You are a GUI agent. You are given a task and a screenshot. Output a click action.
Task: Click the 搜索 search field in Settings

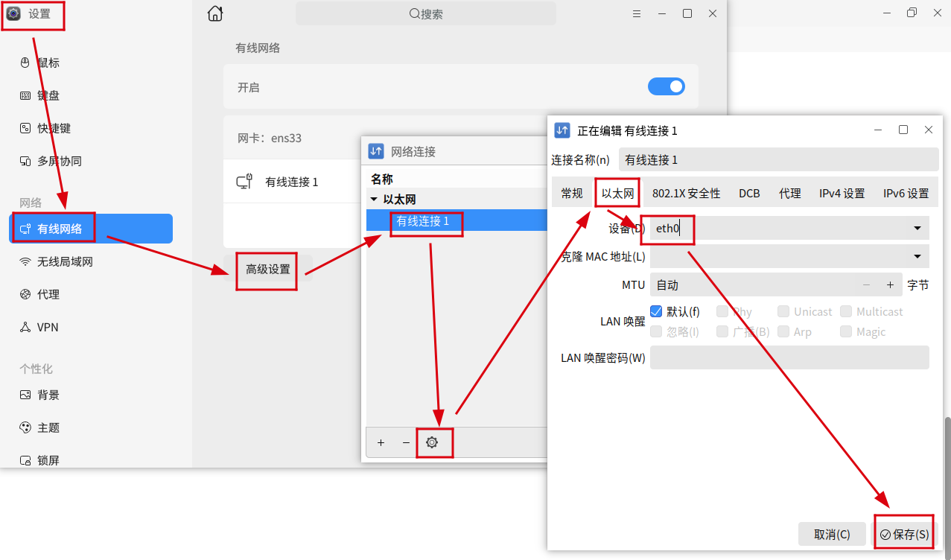(x=426, y=13)
